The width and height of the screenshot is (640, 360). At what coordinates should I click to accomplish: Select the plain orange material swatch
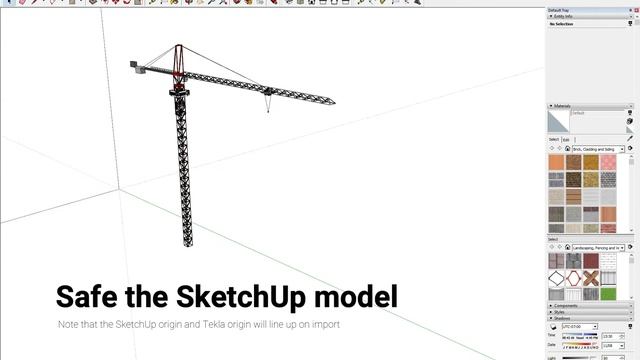(x=556, y=162)
